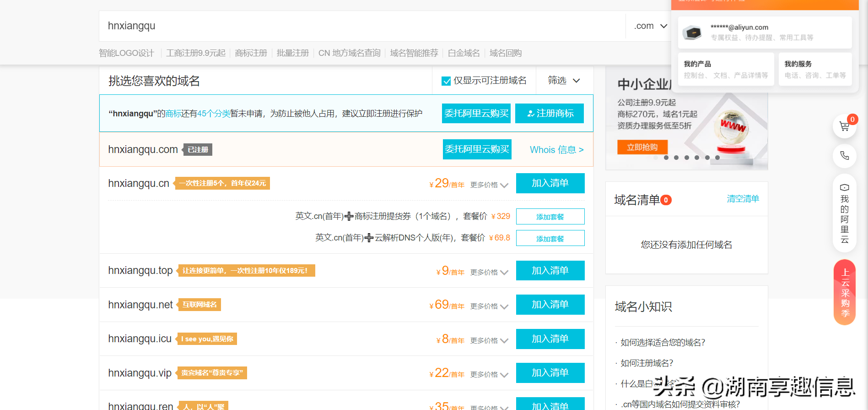
Task: Open 智能LOGO设计 link
Action: (126, 53)
